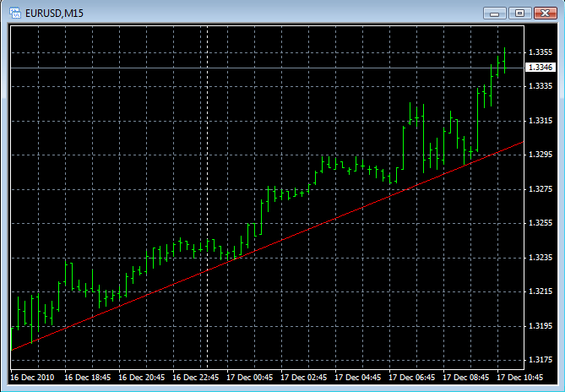Click the 1.3235 price scale label
Screen dimensions: 565x392
541,257
